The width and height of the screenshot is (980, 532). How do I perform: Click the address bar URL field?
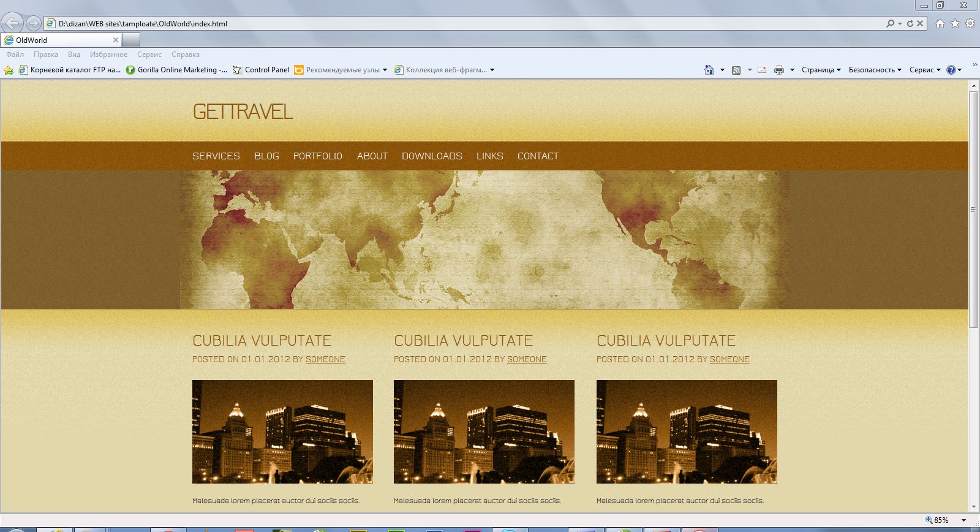tap(465, 23)
